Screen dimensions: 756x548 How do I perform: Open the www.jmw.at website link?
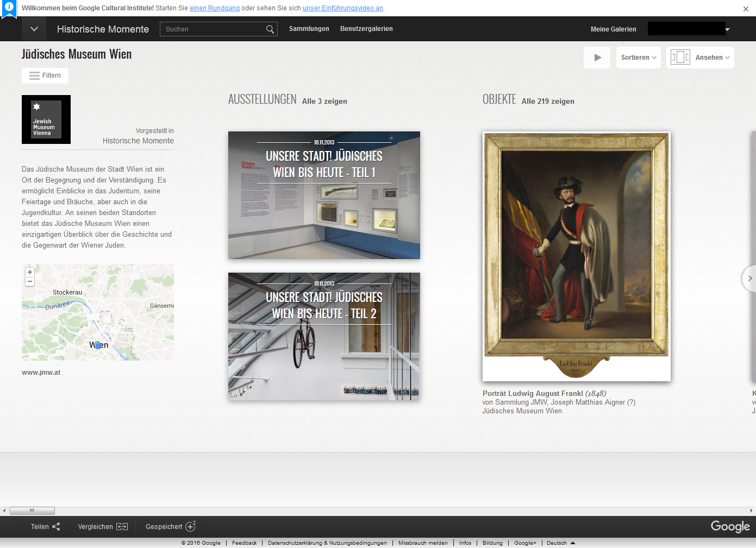(x=41, y=373)
